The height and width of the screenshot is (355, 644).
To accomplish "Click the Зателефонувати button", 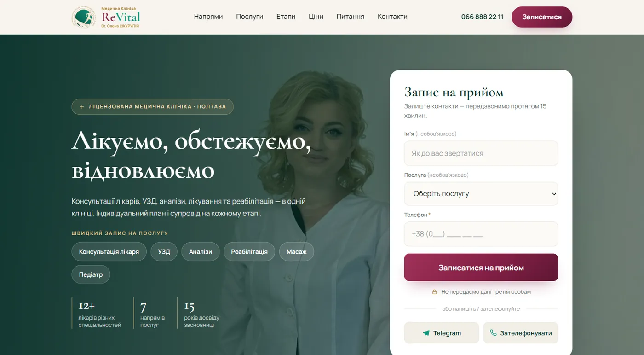I will coord(521,333).
